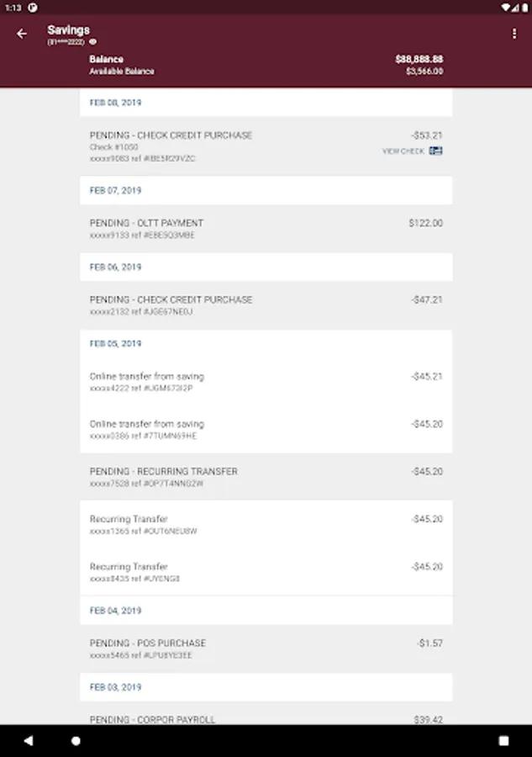Tap the Savings account title
532x757 pixels.
tap(68, 29)
